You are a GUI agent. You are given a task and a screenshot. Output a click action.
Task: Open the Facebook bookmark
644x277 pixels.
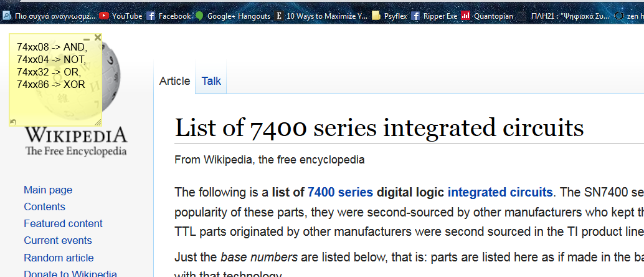169,16
